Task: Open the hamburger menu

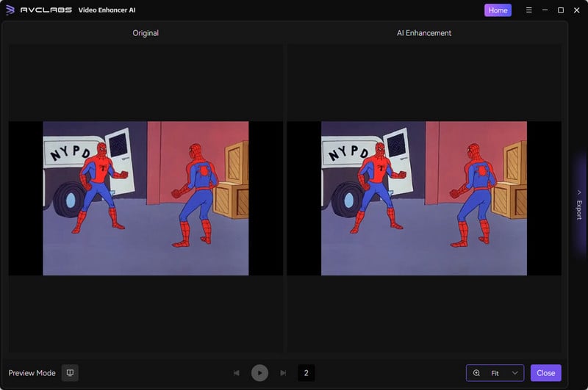Action: pyautogui.click(x=528, y=10)
